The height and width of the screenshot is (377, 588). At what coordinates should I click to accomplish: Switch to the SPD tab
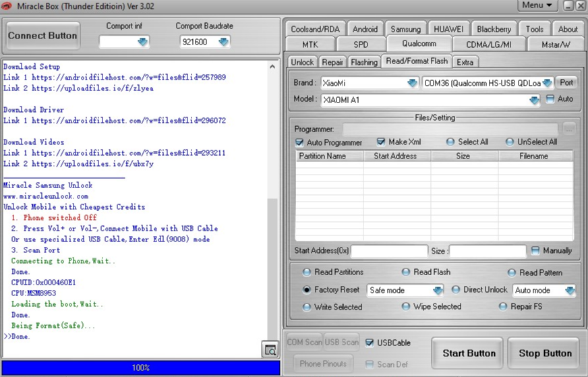click(x=361, y=45)
